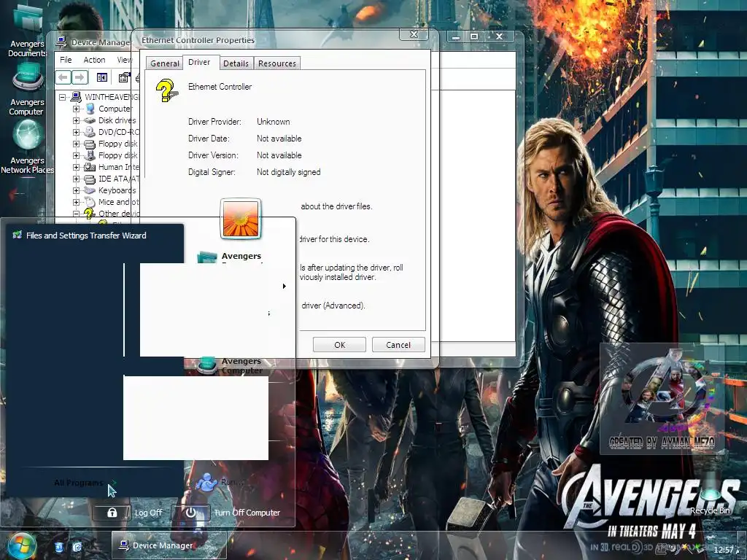Open the View menu in Device Manager

(124, 60)
